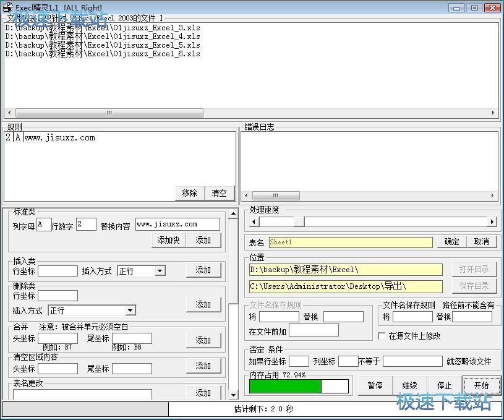Click the 确定 button beside 表名
This screenshot has width=504, height=420.
[451, 241]
